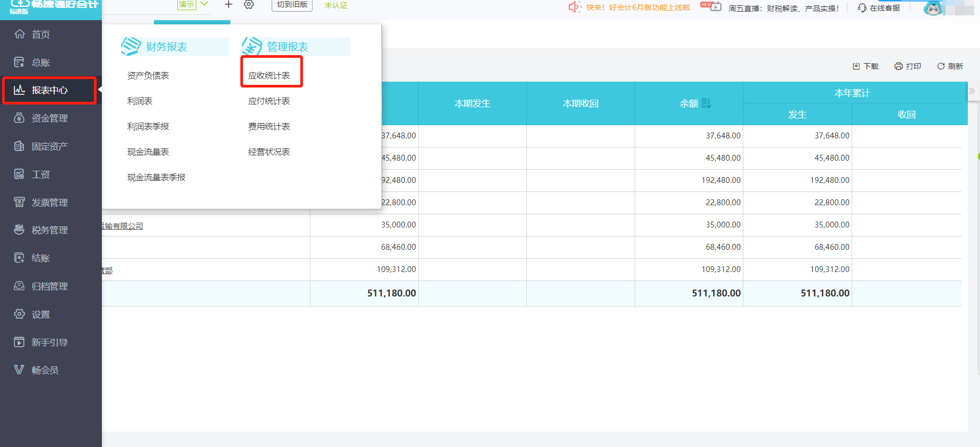Sort by 余额 using the sort icon
The image size is (980, 447).
[x=706, y=103]
